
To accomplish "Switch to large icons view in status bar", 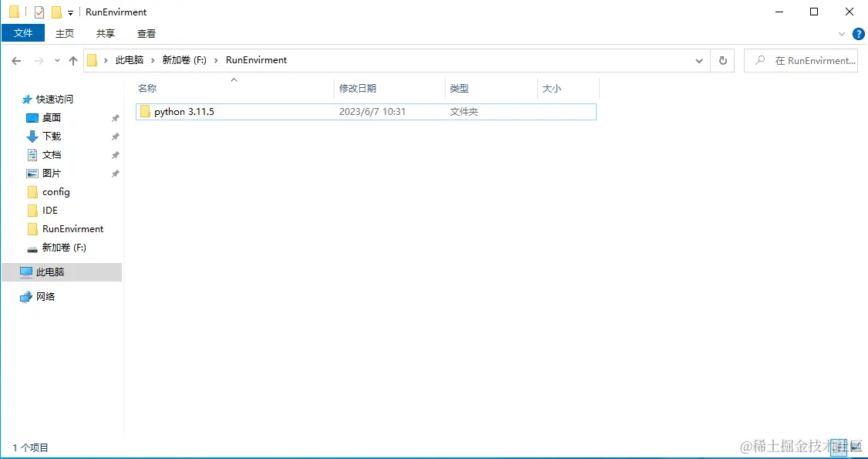I will tap(854, 446).
